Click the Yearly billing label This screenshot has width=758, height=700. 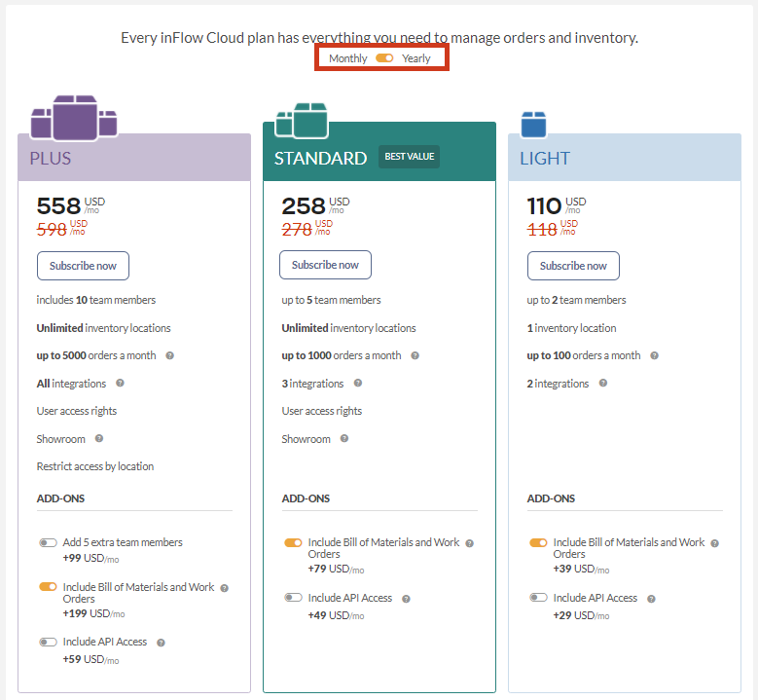pos(415,58)
